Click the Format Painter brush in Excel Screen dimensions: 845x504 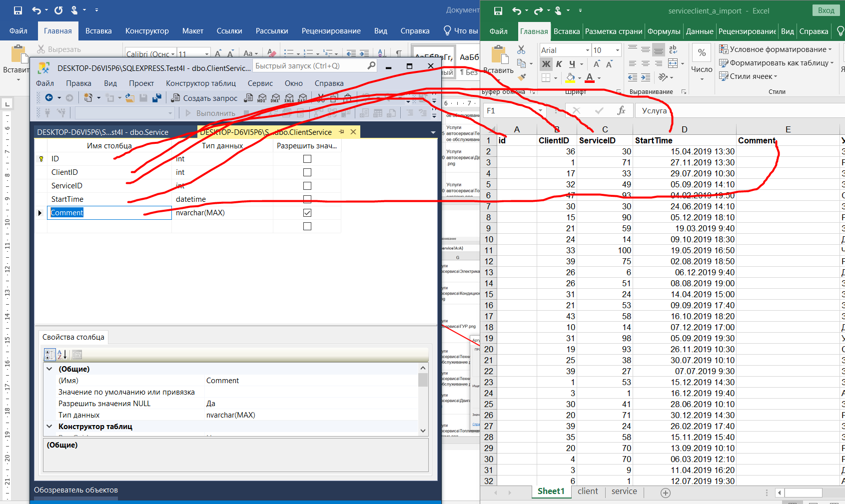522,77
